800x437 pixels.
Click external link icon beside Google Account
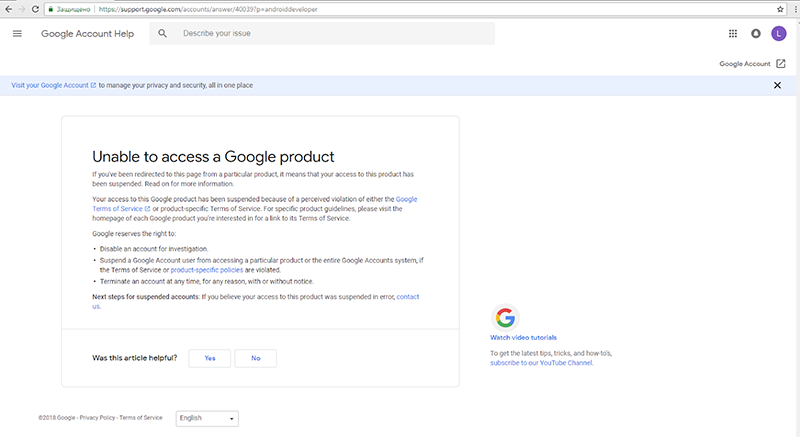[x=781, y=64]
